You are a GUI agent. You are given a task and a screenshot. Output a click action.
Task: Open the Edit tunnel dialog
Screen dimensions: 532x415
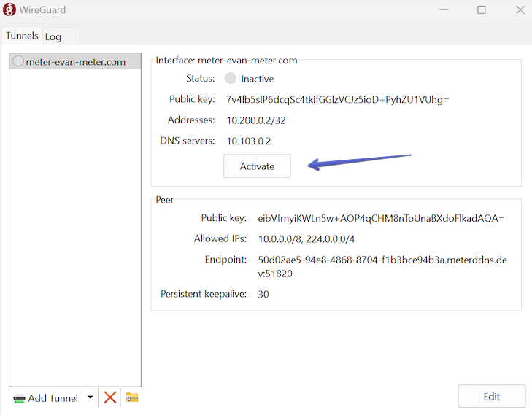click(x=491, y=397)
